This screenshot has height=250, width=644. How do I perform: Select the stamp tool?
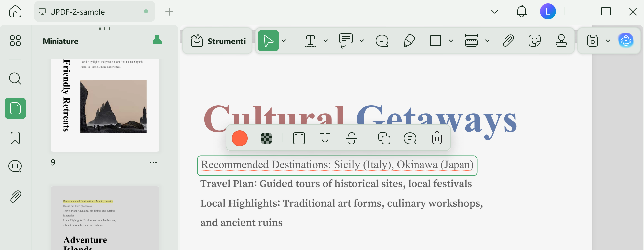click(561, 41)
